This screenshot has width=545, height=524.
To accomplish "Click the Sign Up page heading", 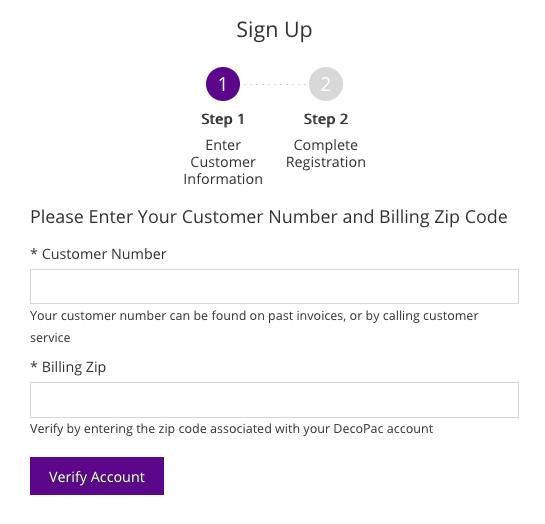I will pos(274,30).
